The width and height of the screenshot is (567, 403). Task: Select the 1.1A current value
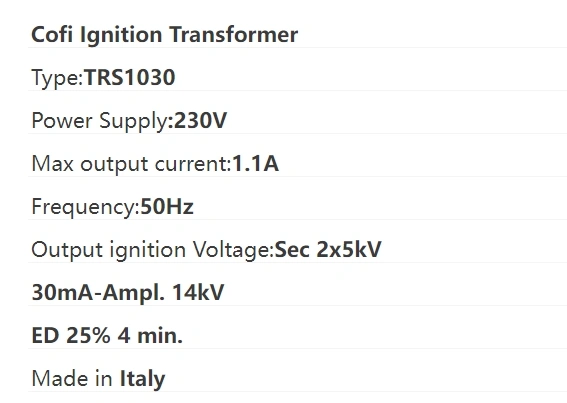pos(255,164)
